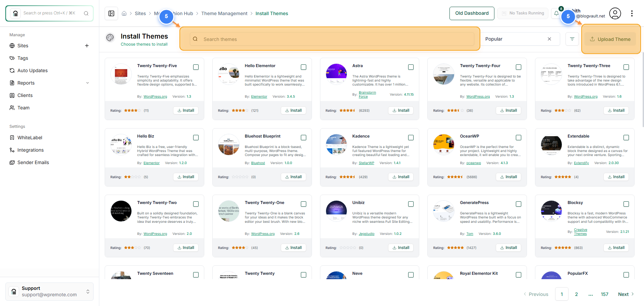Open Creative Themes author link

581,232
